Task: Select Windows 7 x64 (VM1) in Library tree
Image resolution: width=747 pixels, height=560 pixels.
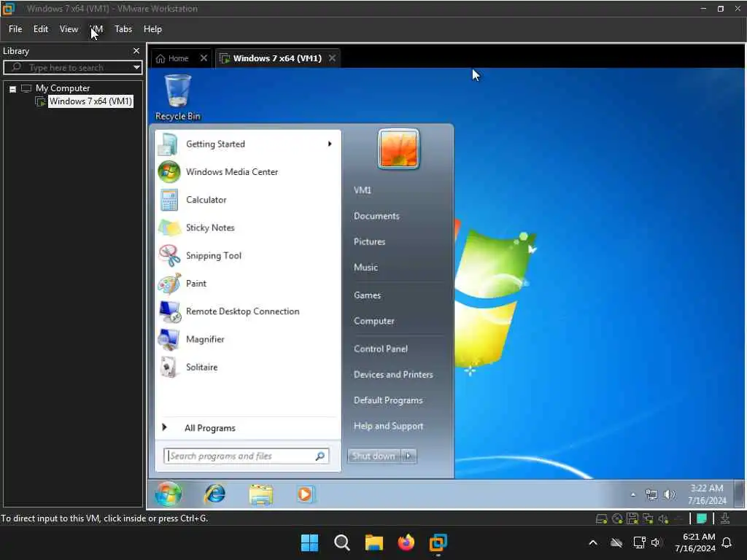Action: pos(90,101)
